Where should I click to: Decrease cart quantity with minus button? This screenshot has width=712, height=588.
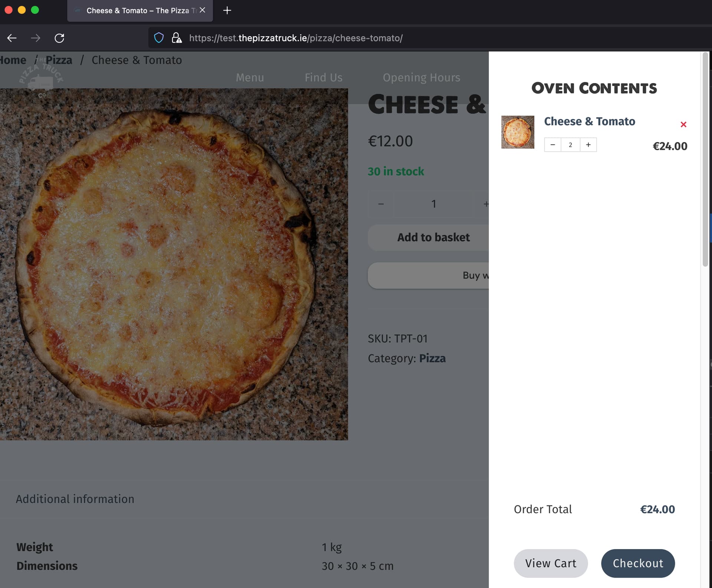pyautogui.click(x=553, y=145)
